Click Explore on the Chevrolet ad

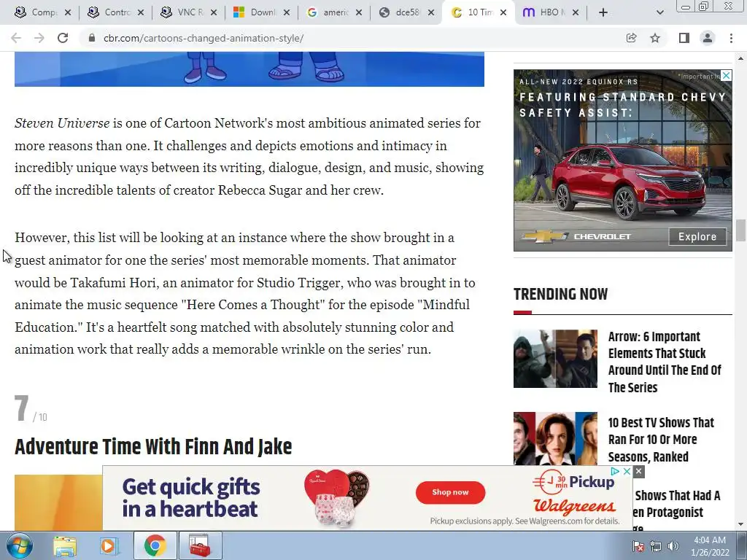697,237
